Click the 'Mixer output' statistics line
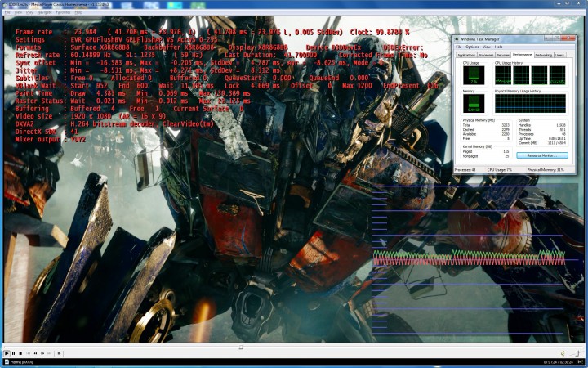The width and height of the screenshot is (588, 368). 51,139
